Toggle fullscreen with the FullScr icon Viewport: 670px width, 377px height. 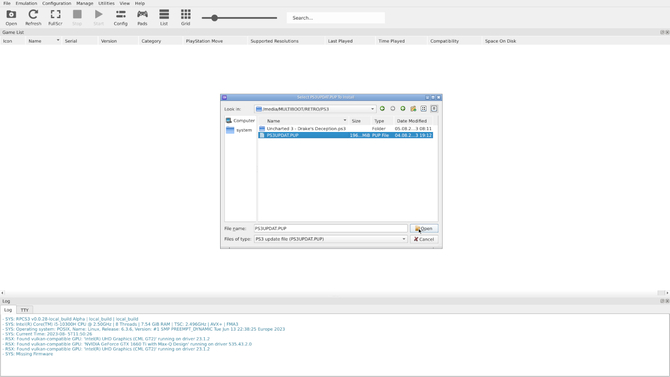click(55, 18)
